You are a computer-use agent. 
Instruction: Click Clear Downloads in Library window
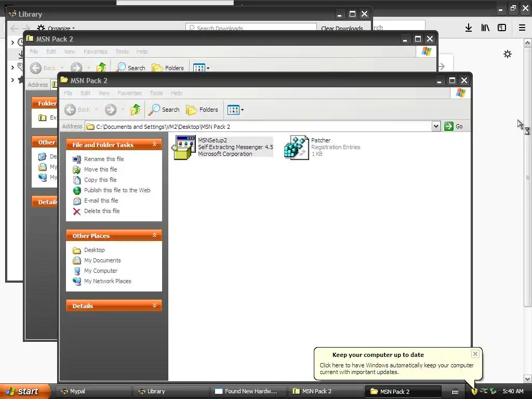click(342, 28)
